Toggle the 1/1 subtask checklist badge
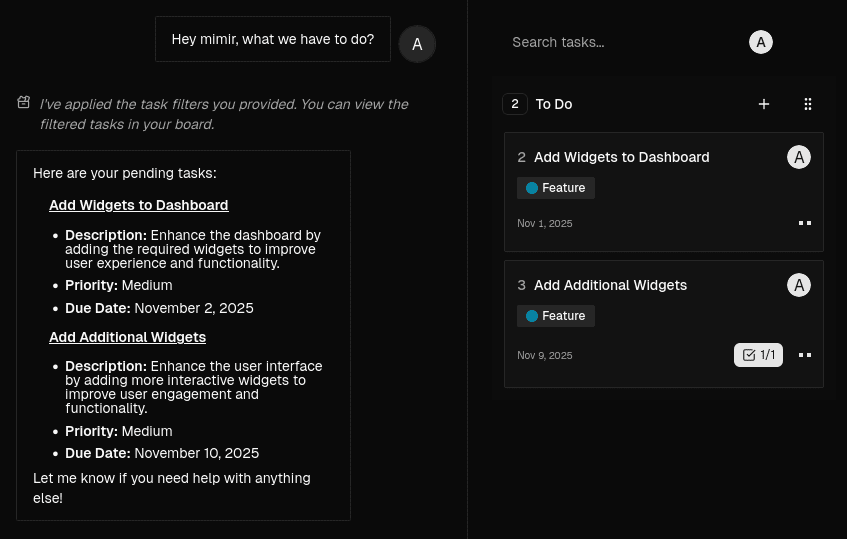847x539 pixels. [758, 355]
